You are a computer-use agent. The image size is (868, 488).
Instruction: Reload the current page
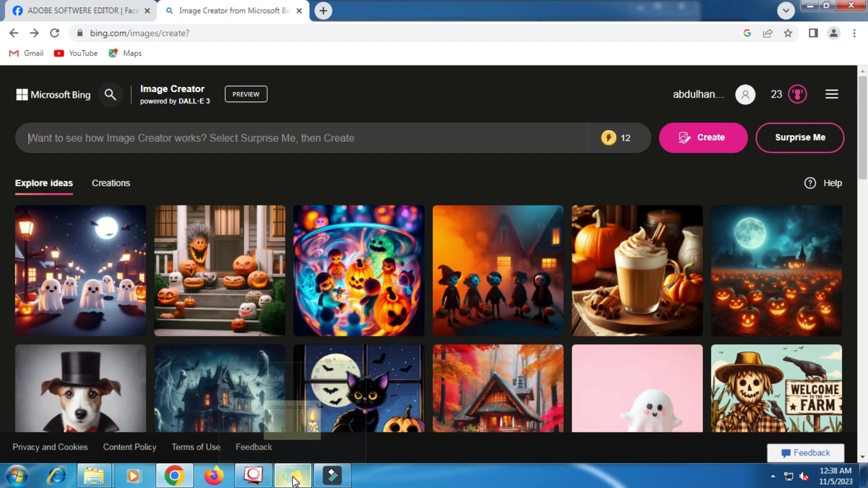(54, 33)
